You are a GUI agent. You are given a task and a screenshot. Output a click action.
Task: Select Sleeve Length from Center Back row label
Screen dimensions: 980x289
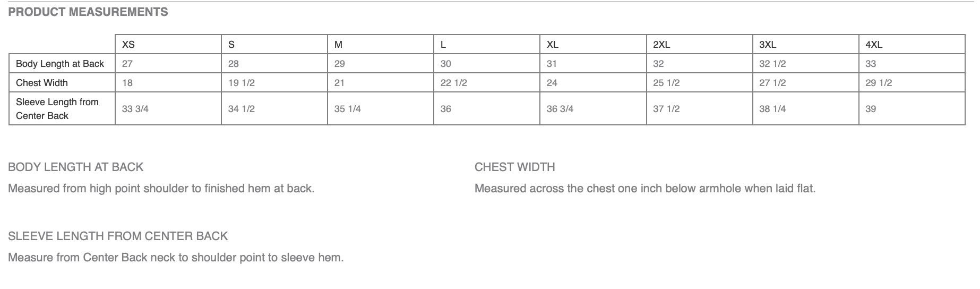click(57, 108)
